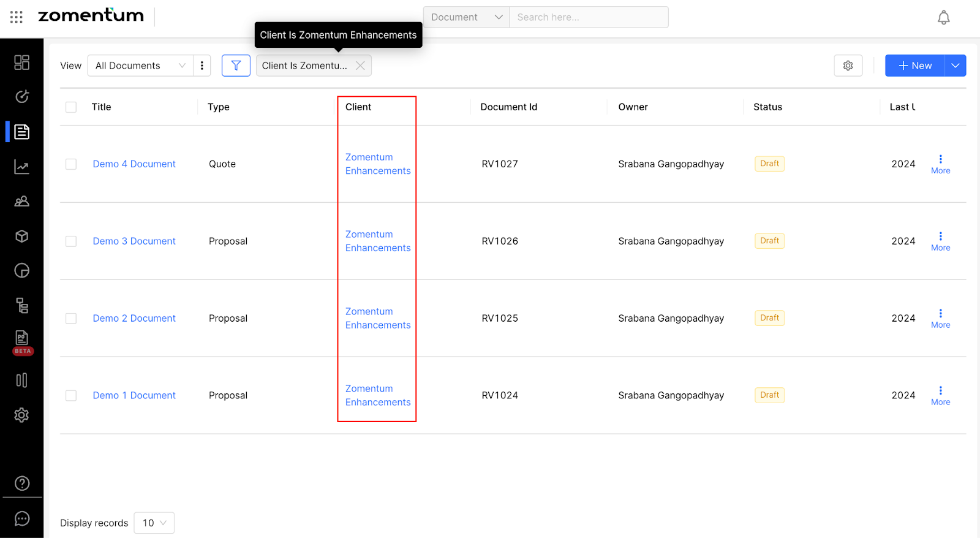Open the Document search type dropdown
Screen dimensions: 980x538
click(x=466, y=17)
